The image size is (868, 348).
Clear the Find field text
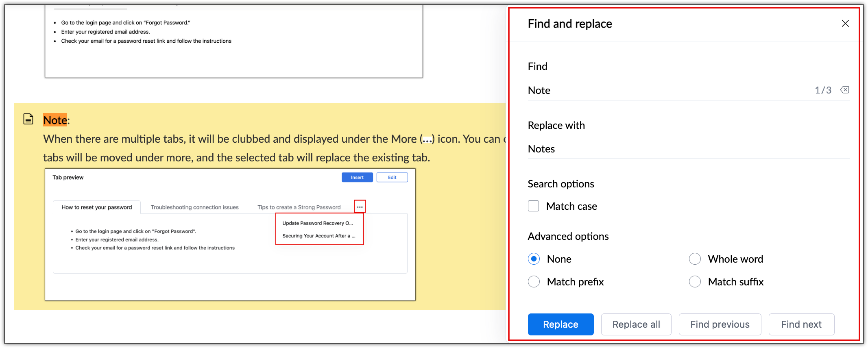point(845,90)
